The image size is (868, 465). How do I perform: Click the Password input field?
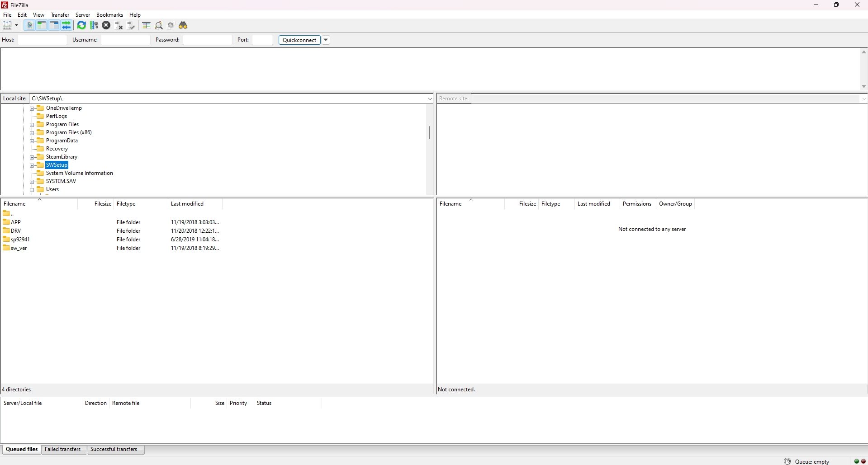click(x=208, y=40)
